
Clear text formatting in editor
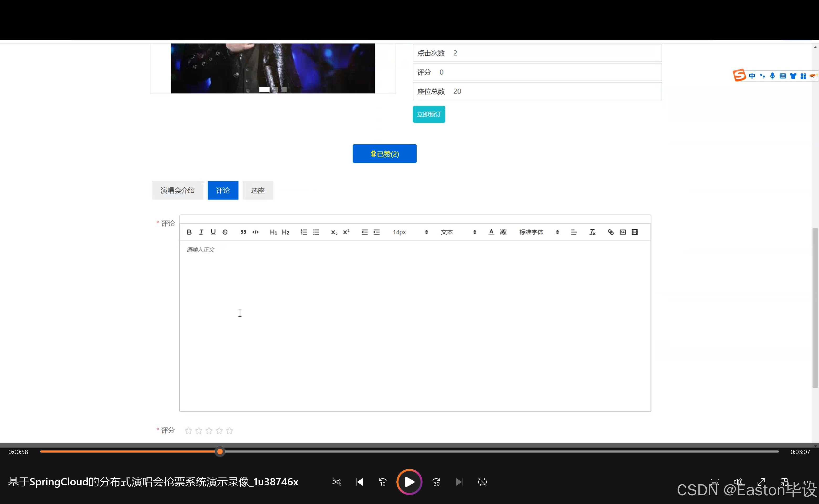pos(592,232)
